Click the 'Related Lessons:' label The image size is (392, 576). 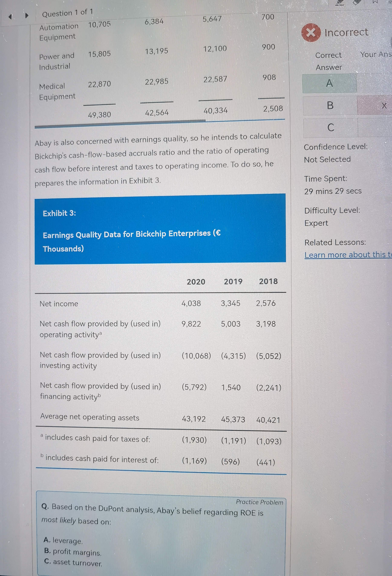tap(335, 242)
